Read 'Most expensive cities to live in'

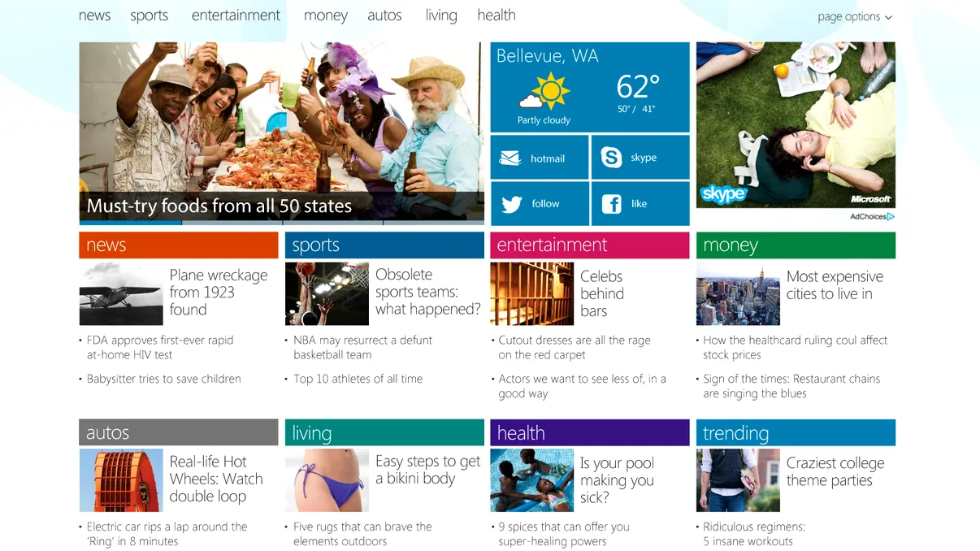835,285
